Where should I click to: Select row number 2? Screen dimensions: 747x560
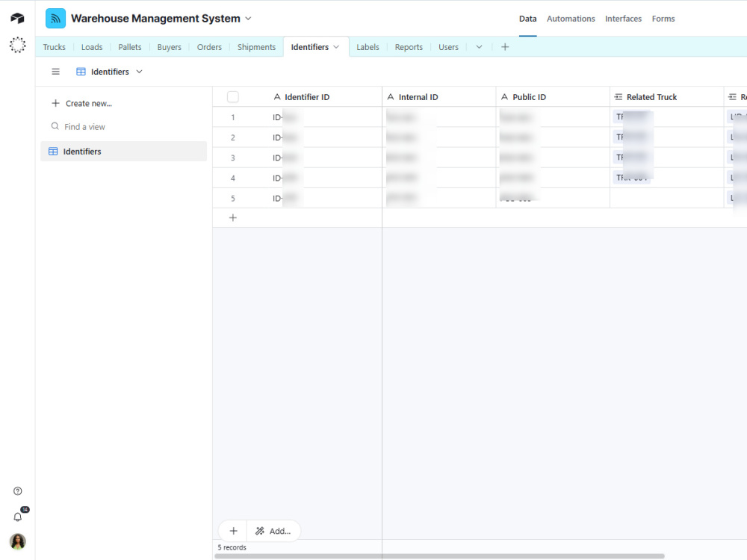pos(233,137)
